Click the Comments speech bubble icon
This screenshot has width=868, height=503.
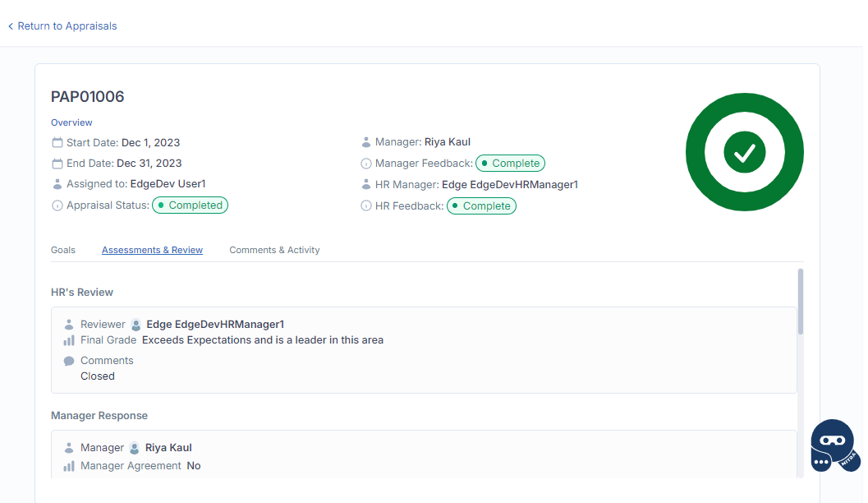[69, 361]
